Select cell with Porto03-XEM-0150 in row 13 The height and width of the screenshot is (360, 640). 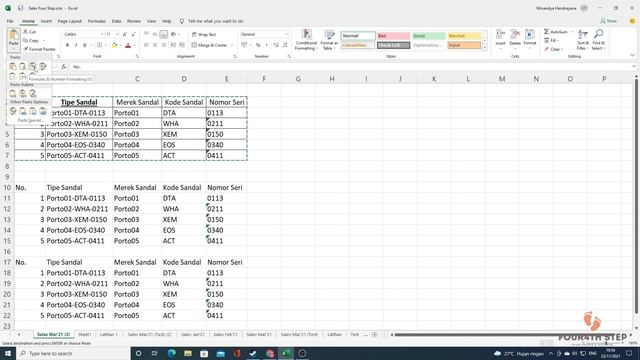tap(79, 220)
